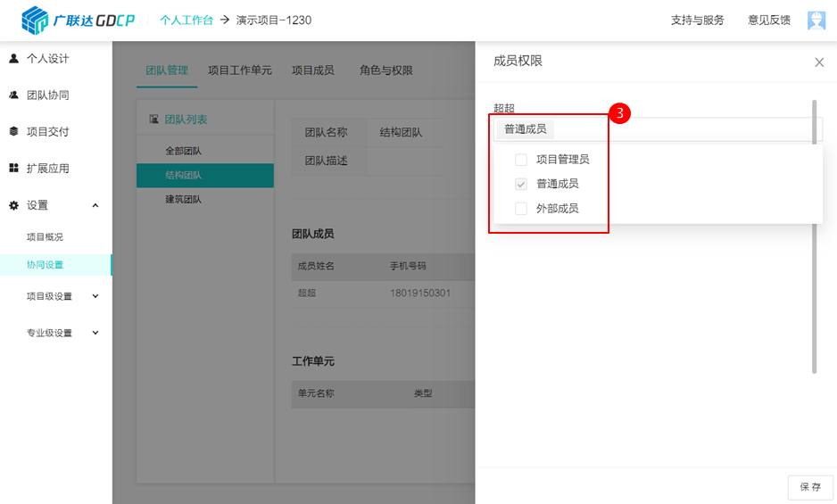
Task: Check the 项目管理员 checkbox
Action: tap(521, 160)
